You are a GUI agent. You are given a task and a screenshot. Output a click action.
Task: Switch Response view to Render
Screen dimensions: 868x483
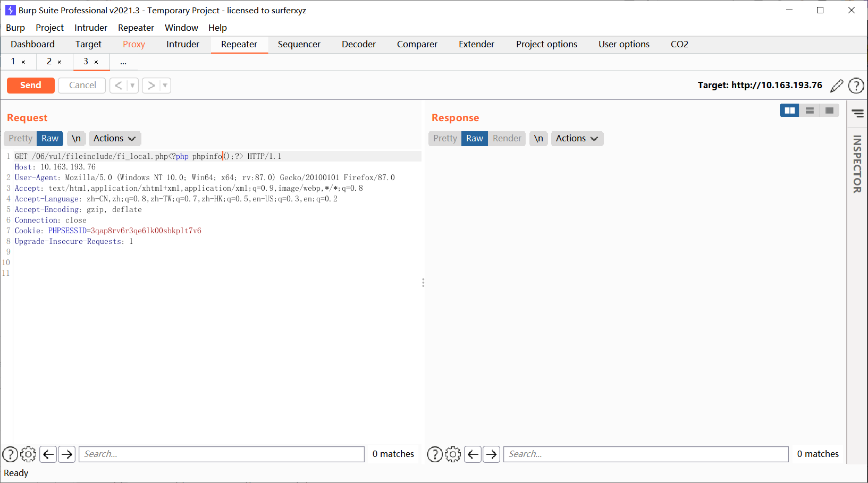tap(507, 139)
